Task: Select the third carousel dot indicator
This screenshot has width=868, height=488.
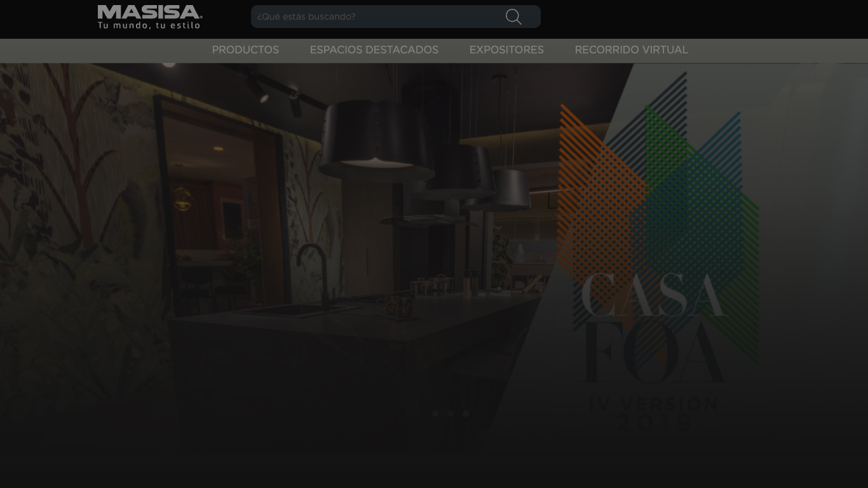Action: [x=466, y=414]
